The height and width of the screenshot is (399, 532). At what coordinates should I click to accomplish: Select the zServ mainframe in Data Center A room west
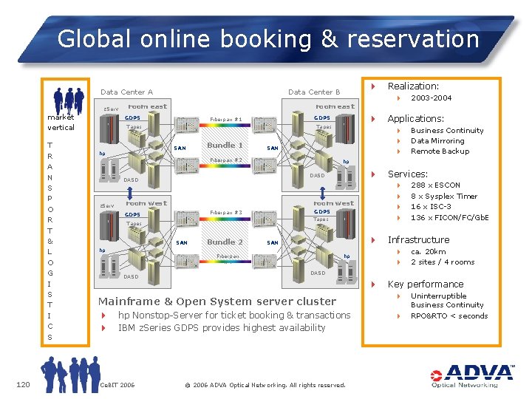pos(109,225)
